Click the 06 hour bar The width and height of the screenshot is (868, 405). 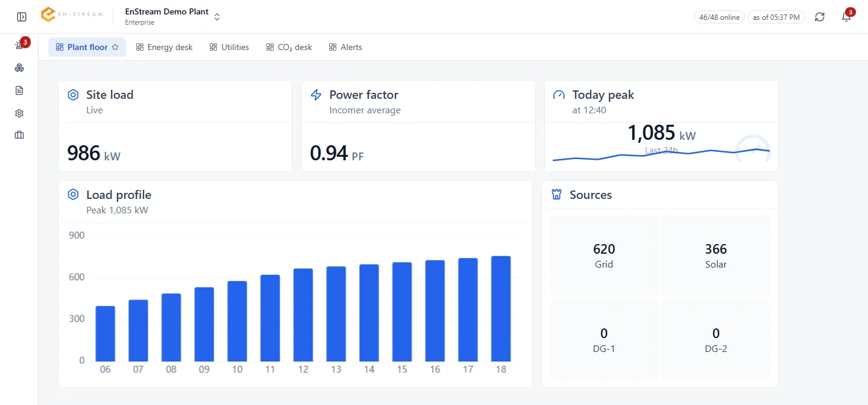(x=105, y=334)
